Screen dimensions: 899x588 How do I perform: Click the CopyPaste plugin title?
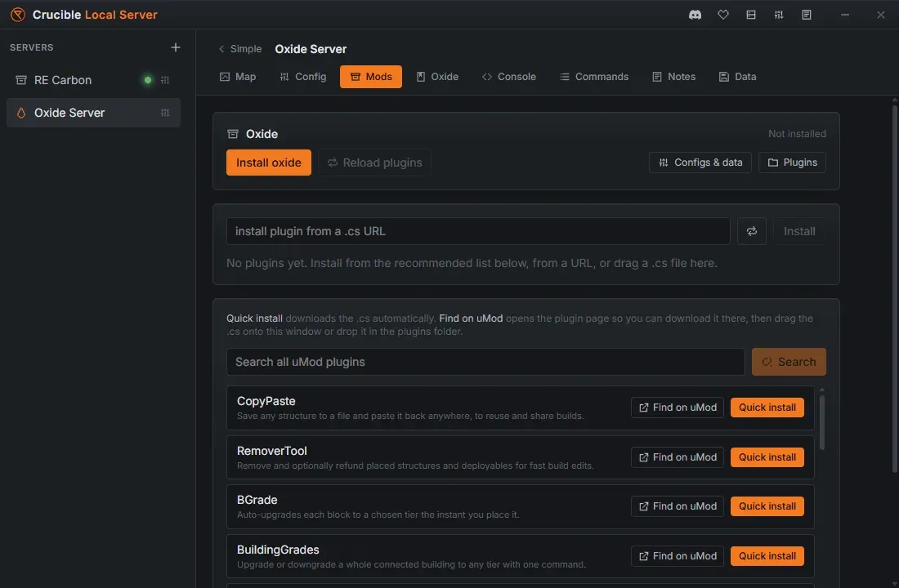pyautogui.click(x=266, y=401)
